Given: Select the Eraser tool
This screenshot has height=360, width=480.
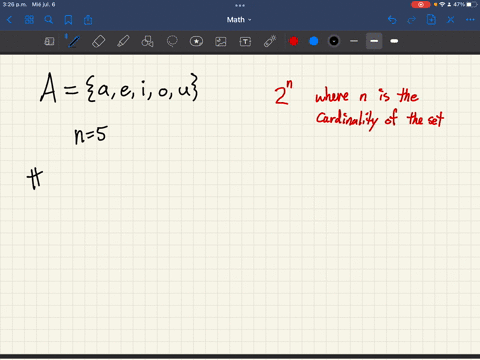Looking at the screenshot, I should tap(98, 41).
